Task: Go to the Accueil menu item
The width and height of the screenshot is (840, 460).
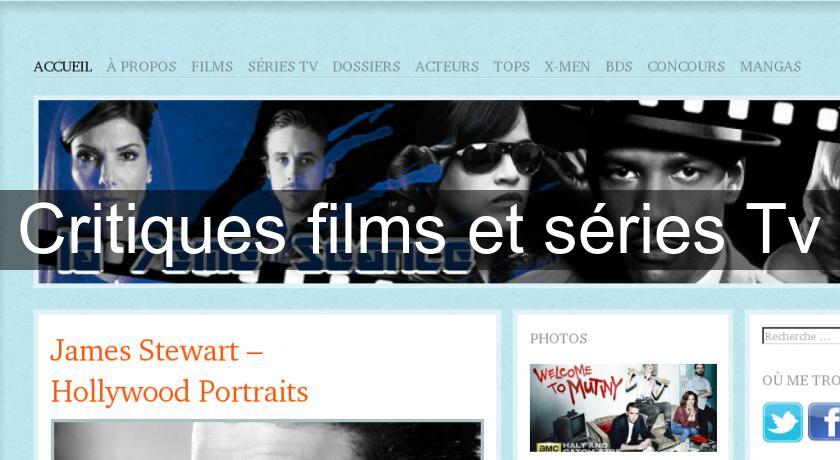Action: pos(63,66)
